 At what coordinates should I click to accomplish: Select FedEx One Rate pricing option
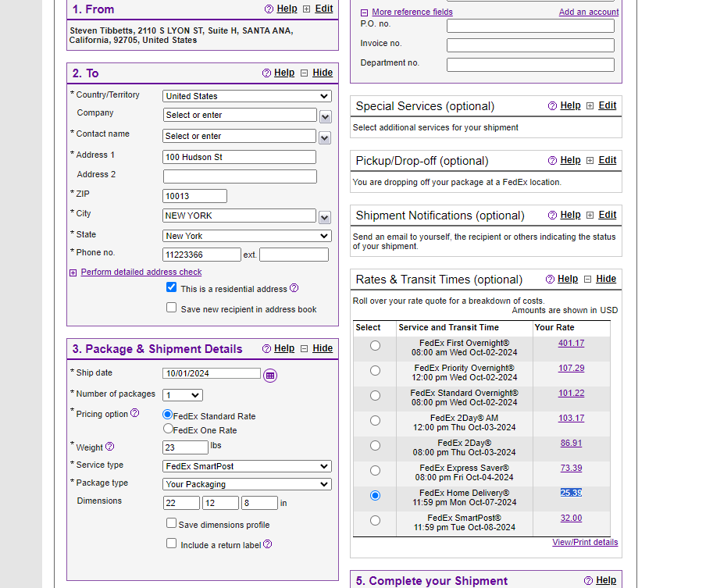tap(168, 429)
